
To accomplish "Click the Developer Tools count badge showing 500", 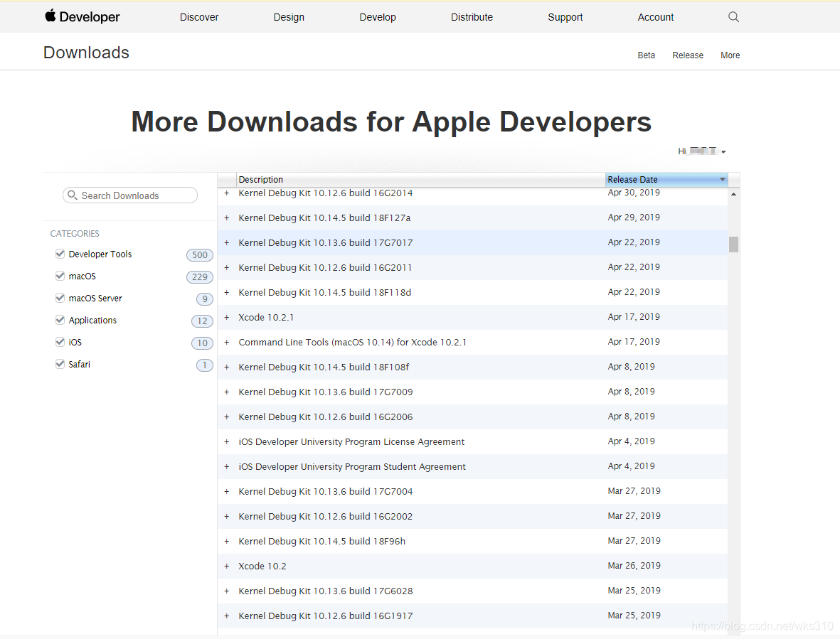I will point(200,254).
